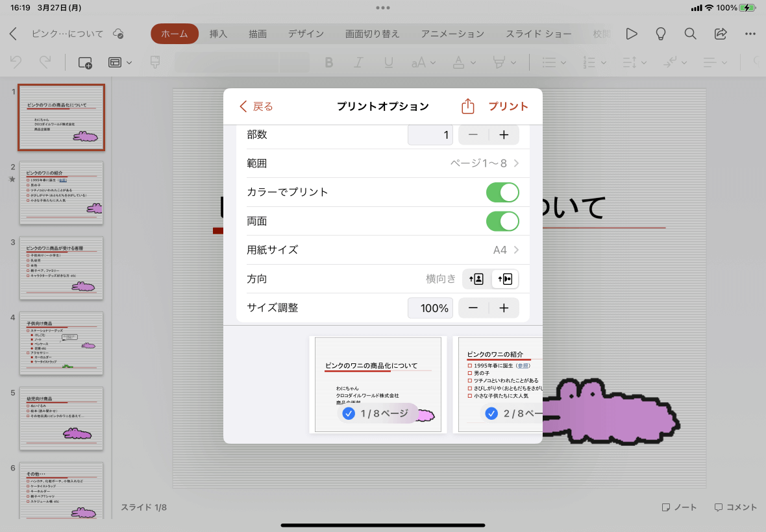Open the ノート notes pane
This screenshot has width=766, height=532.
[x=679, y=507]
